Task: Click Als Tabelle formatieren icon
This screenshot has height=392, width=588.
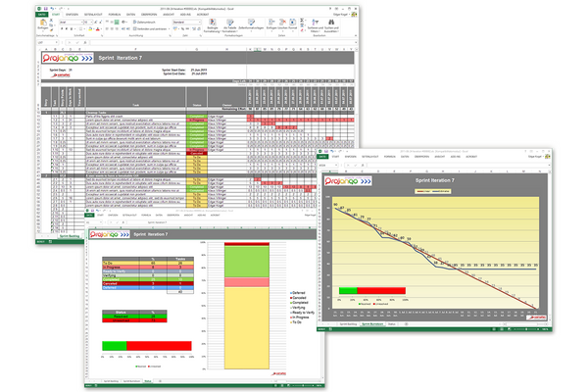Action: [230, 24]
